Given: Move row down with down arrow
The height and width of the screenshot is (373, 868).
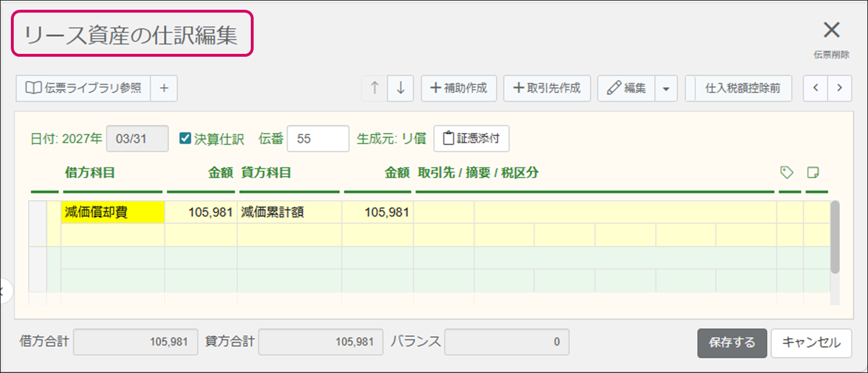Looking at the screenshot, I should [x=401, y=88].
